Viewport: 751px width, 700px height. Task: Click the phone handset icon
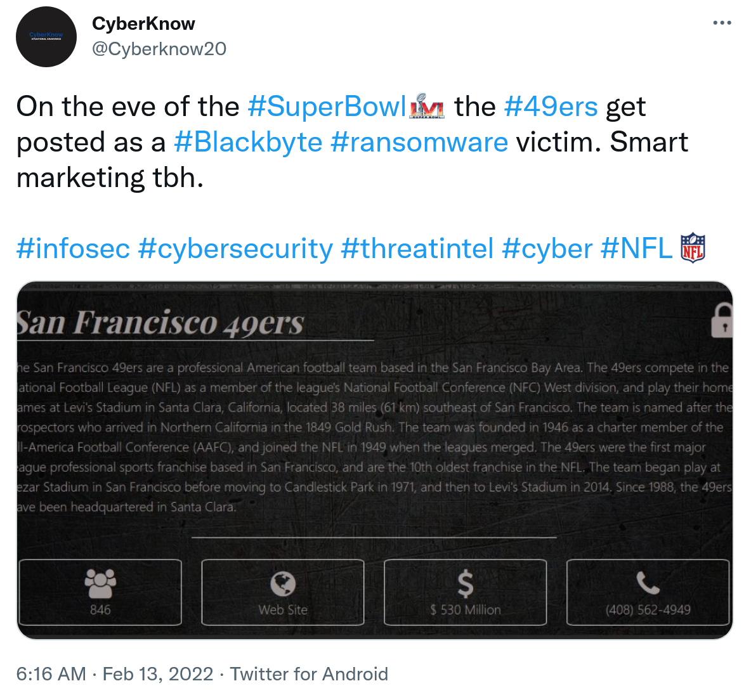point(648,583)
